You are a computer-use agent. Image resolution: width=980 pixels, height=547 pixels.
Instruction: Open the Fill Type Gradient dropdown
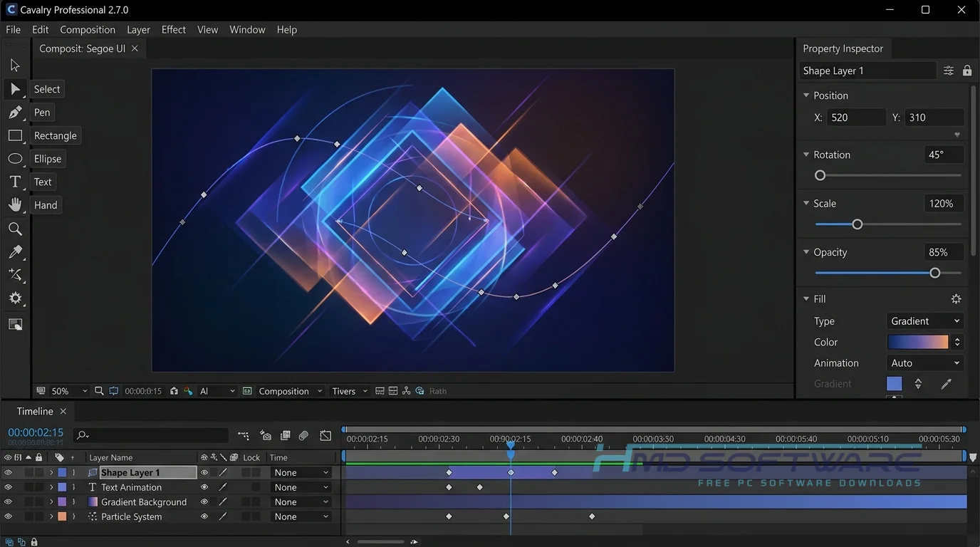pos(925,321)
